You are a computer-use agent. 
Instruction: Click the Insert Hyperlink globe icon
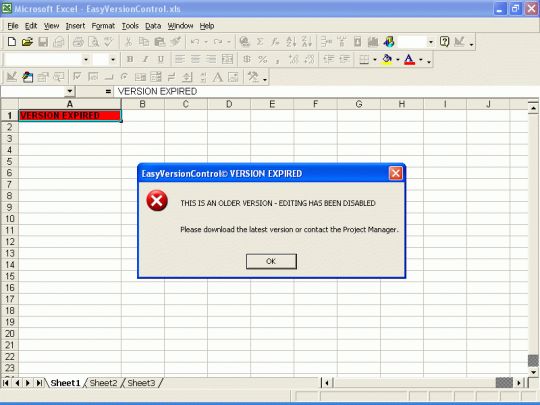[x=245, y=42]
